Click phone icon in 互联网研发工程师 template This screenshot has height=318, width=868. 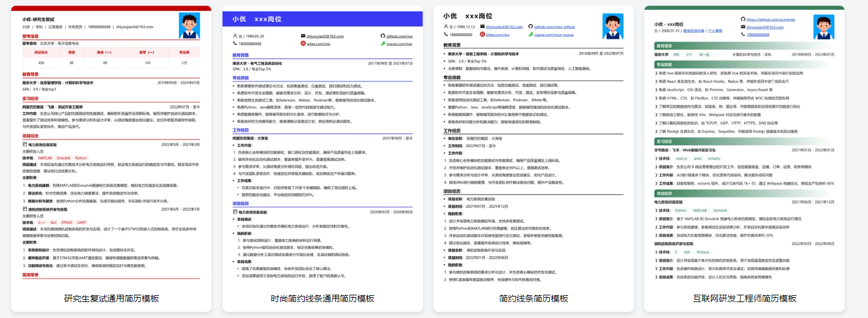744,34
